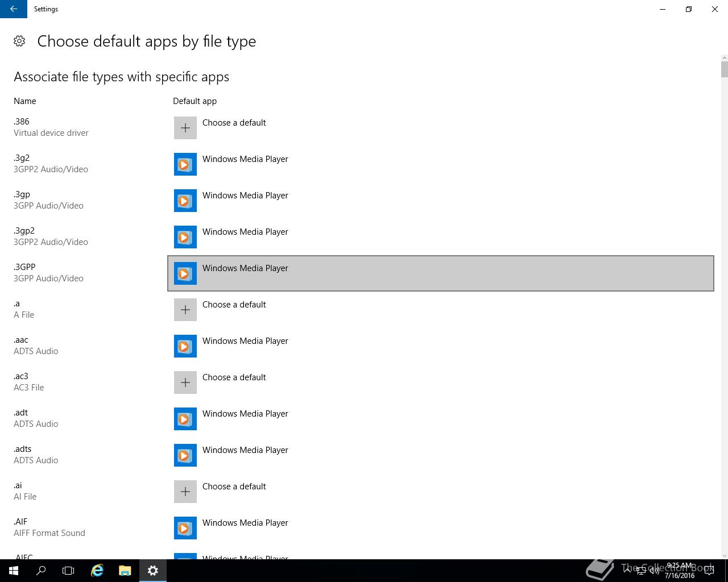Choose a default for .a File
Image resolution: width=728 pixels, height=582 pixels.
(234, 305)
